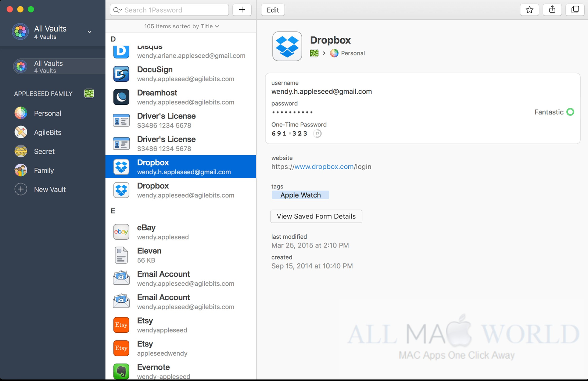Open item in separate window button
The width and height of the screenshot is (588, 381).
575,10
